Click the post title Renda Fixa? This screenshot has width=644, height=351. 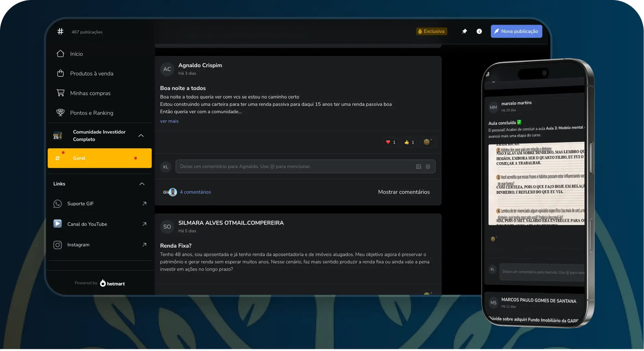176,246
